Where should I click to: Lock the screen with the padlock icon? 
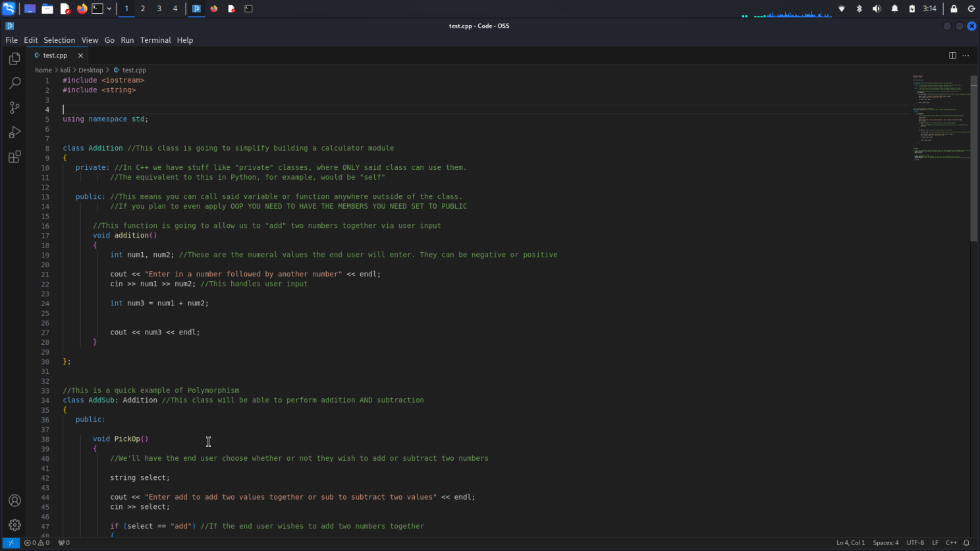[x=954, y=9]
